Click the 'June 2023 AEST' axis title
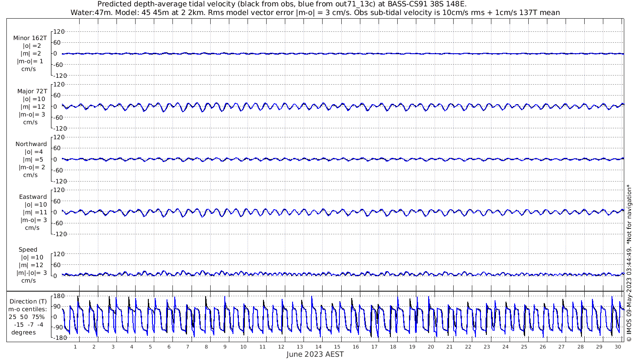This screenshot has height=364, width=637. coord(315,354)
